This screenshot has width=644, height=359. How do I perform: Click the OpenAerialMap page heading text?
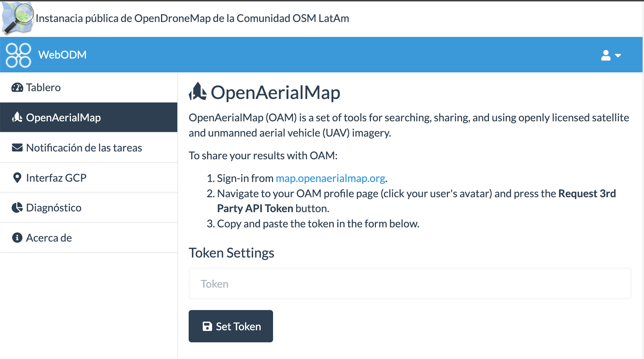(x=276, y=93)
